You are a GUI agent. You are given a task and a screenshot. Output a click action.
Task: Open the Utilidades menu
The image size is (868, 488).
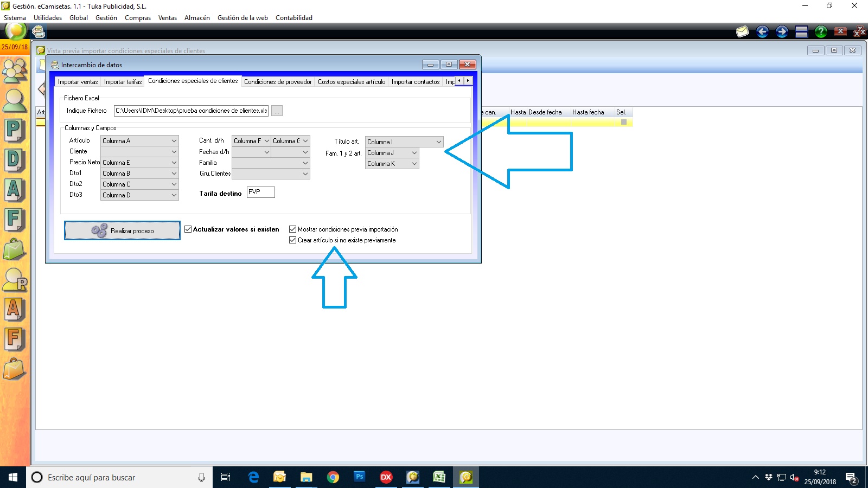(x=48, y=18)
